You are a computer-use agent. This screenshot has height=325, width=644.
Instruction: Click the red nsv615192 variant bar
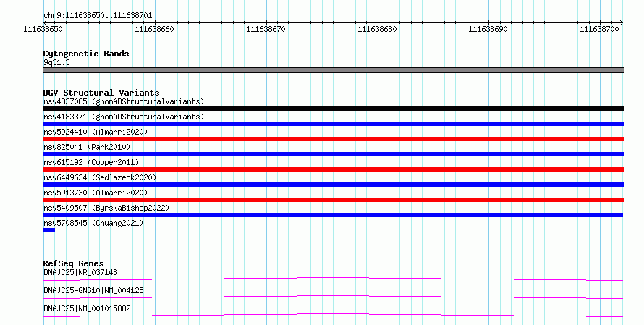point(333,169)
